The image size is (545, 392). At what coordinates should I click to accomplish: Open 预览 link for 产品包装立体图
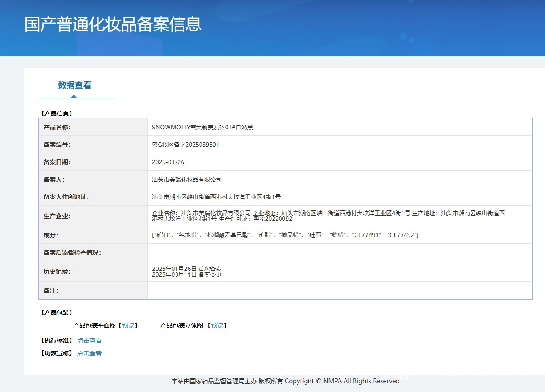pos(217,325)
